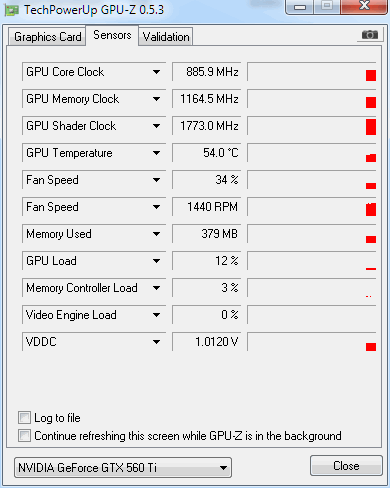Click the GPU-Z title bar app icon
The image size is (390, 488).
click(11, 10)
